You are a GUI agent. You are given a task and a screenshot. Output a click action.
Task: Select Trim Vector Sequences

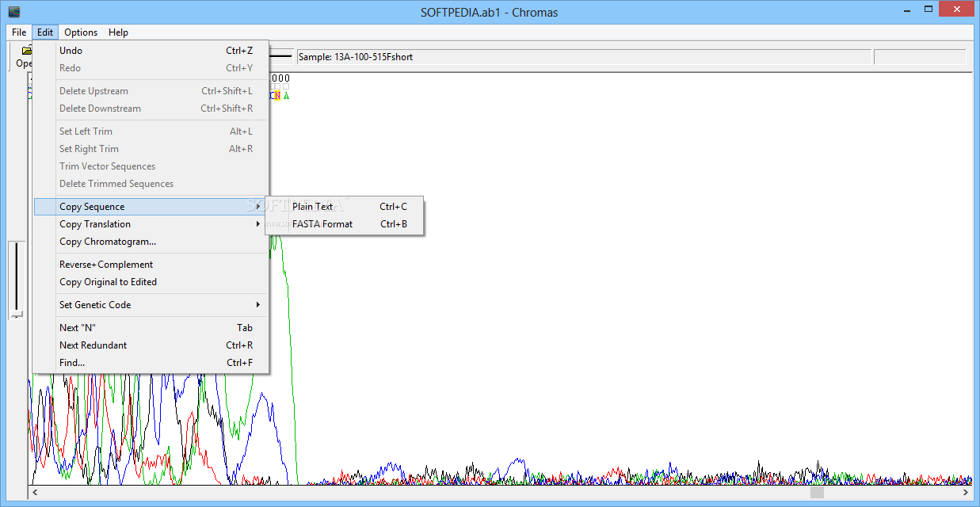tap(151, 166)
